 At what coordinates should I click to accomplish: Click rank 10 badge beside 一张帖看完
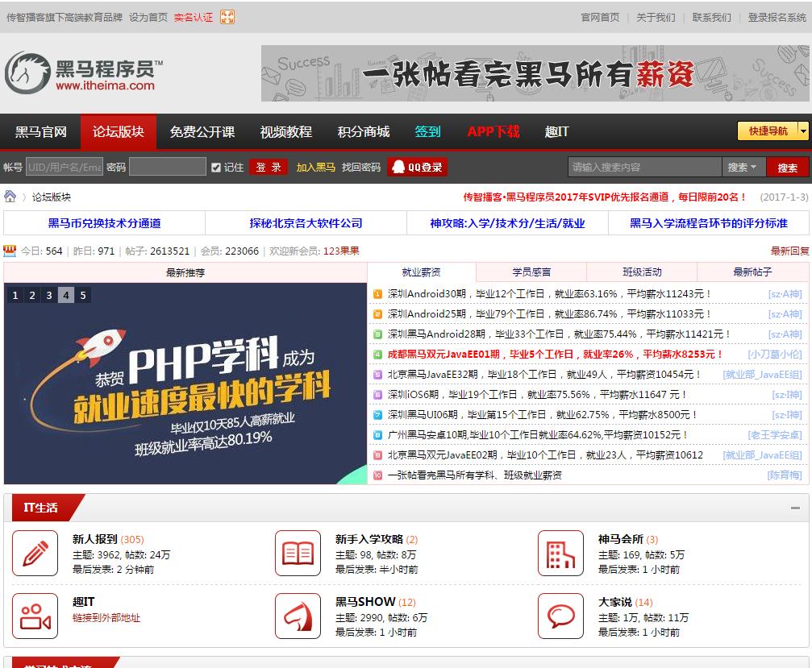click(377, 475)
